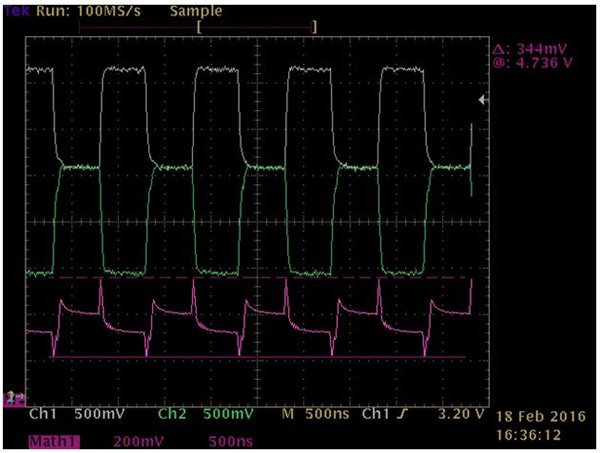Select the highlighted Math1 label
Image resolution: width=600 pixels, height=453 pixels.
click(54, 442)
